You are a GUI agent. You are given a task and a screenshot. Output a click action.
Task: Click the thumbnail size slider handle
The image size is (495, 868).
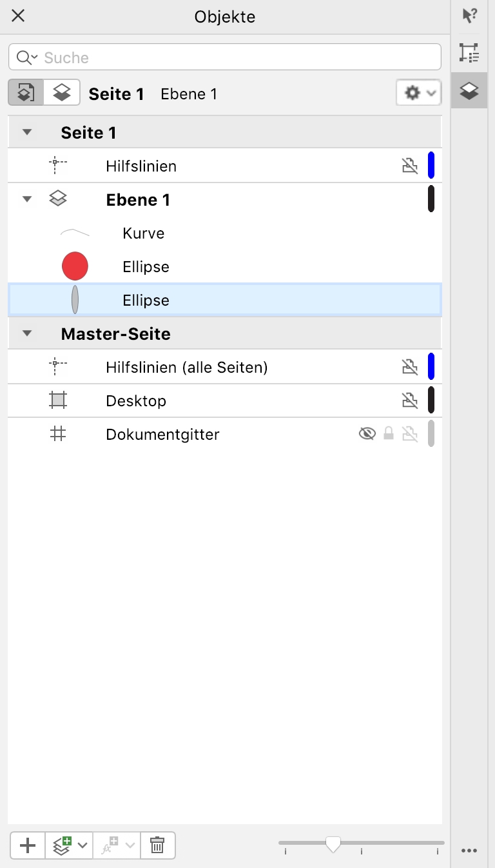333,843
